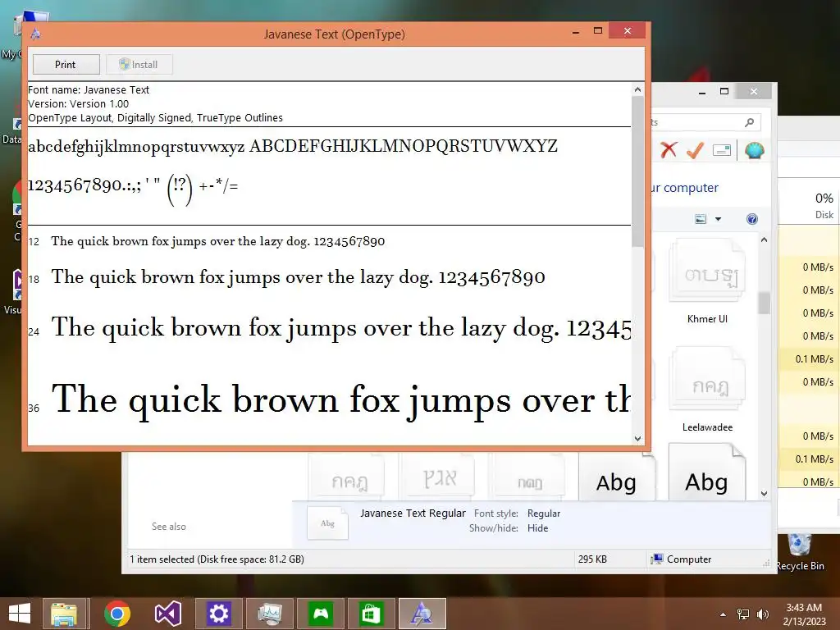840x630 pixels.
Task: Click the properties card icon in Fonts toolbar
Action: [x=722, y=151]
